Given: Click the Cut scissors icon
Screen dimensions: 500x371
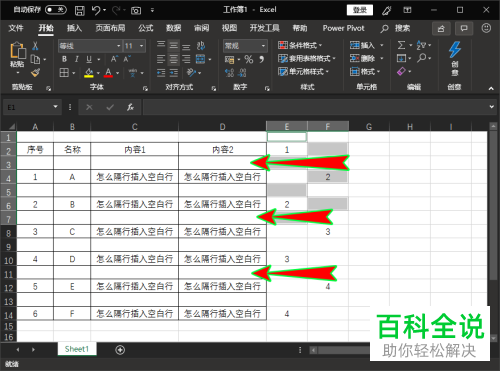Looking at the screenshot, I should pos(35,46).
